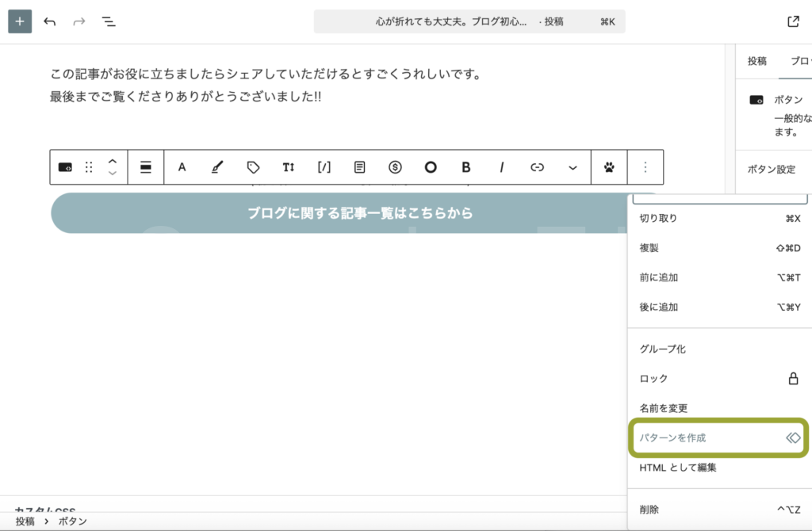Toggle bold formatting in block toolbar
This screenshot has height=531, width=812.
point(466,167)
